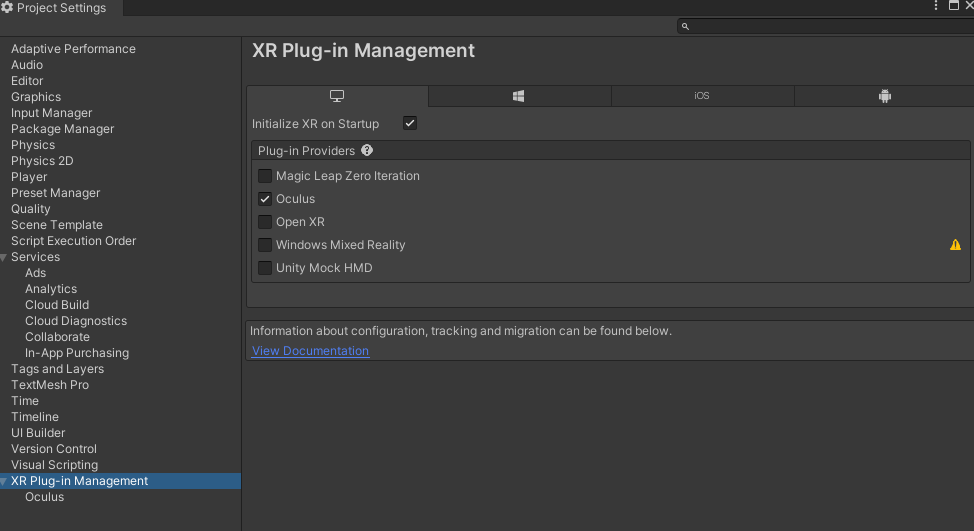Open the window's three-dot options menu
974x531 pixels.
point(936,6)
